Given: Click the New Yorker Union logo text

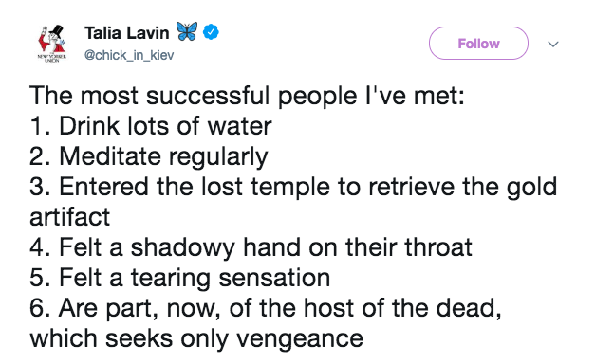Looking at the screenshot, I should point(52,59).
